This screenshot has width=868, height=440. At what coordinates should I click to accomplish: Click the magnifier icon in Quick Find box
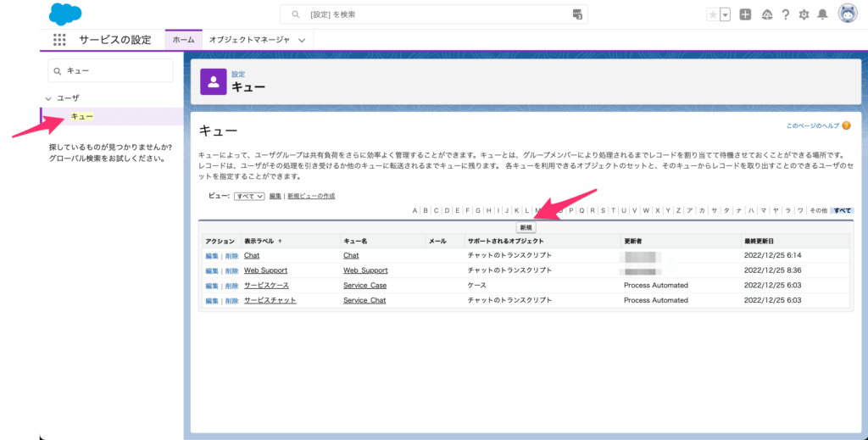(x=58, y=71)
